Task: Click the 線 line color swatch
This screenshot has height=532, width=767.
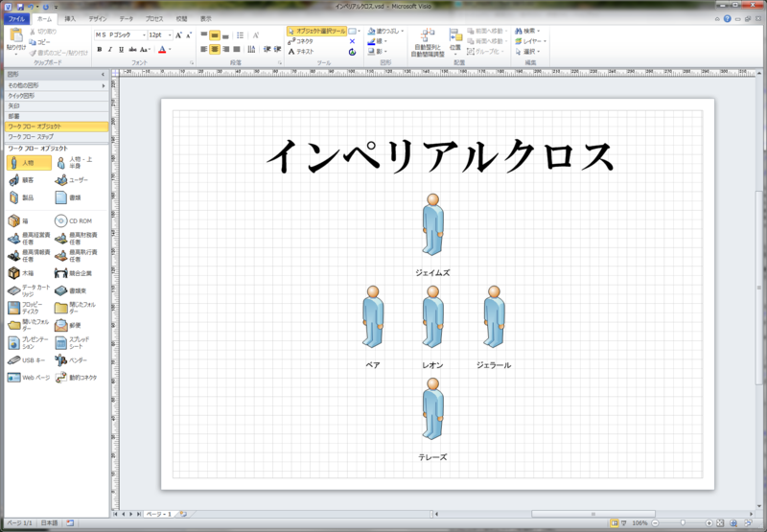Action: (371, 41)
